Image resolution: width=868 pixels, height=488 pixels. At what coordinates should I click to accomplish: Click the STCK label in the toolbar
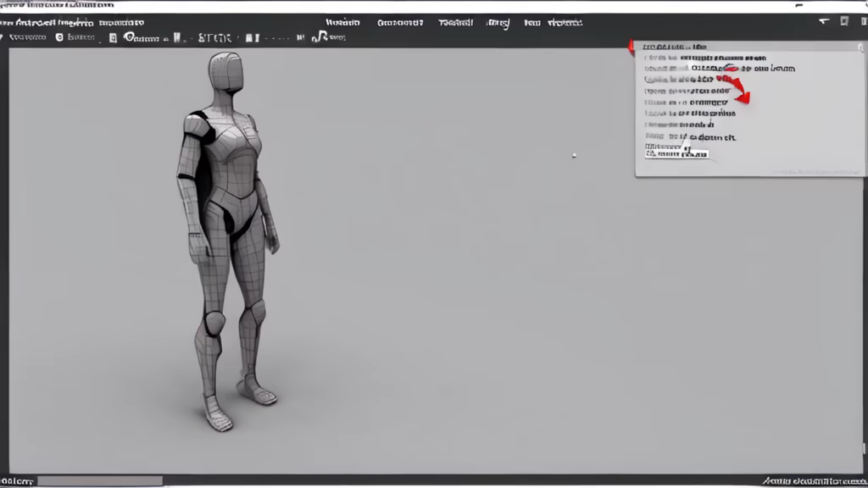214,37
